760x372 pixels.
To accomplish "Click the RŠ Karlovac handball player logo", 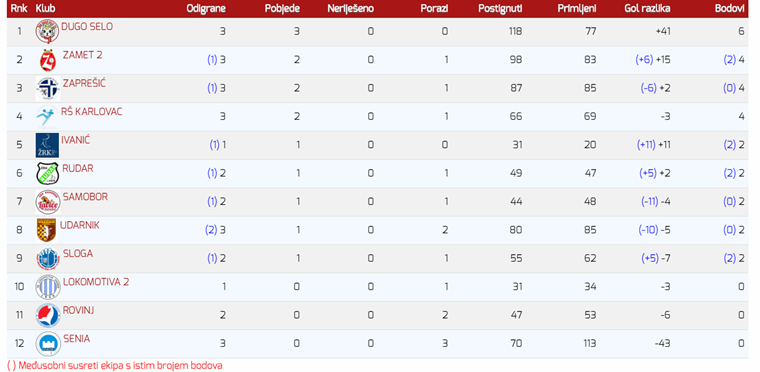I will [47, 116].
